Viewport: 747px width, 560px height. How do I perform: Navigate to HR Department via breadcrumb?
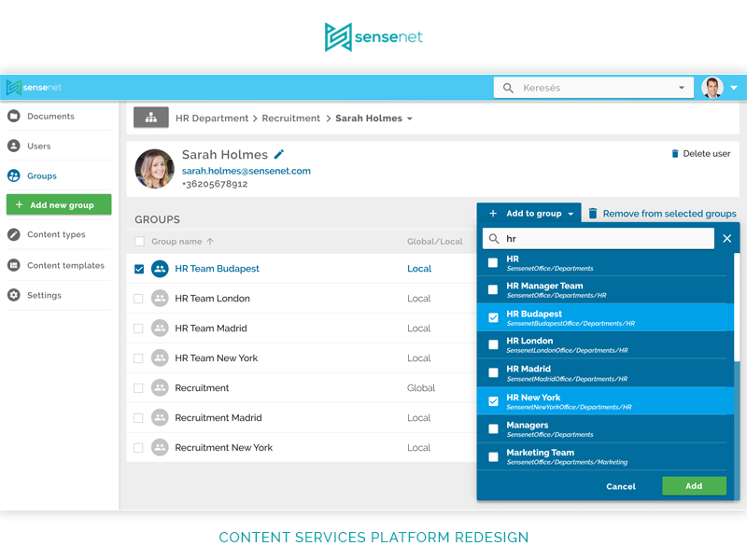[212, 118]
